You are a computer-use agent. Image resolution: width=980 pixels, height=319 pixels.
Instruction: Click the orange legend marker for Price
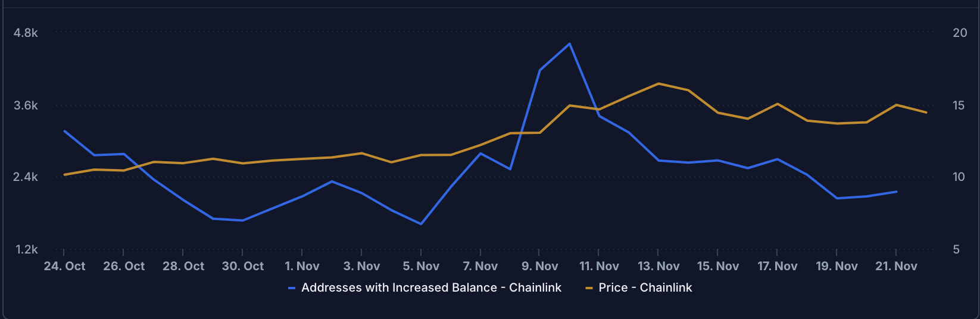tap(589, 288)
